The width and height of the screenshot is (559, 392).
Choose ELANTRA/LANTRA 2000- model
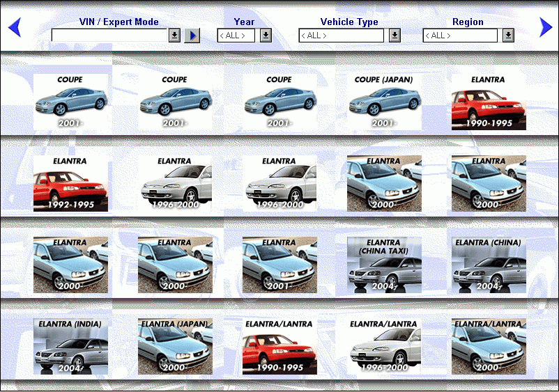click(x=489, y=347)
